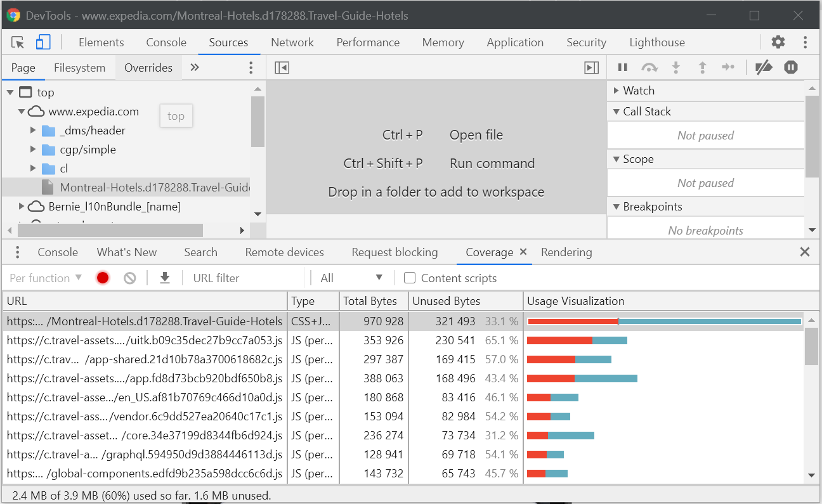This screenshot has width=822, height=504.
Task: Stop coverage recording red button
Action: click(x=103, y=278)
